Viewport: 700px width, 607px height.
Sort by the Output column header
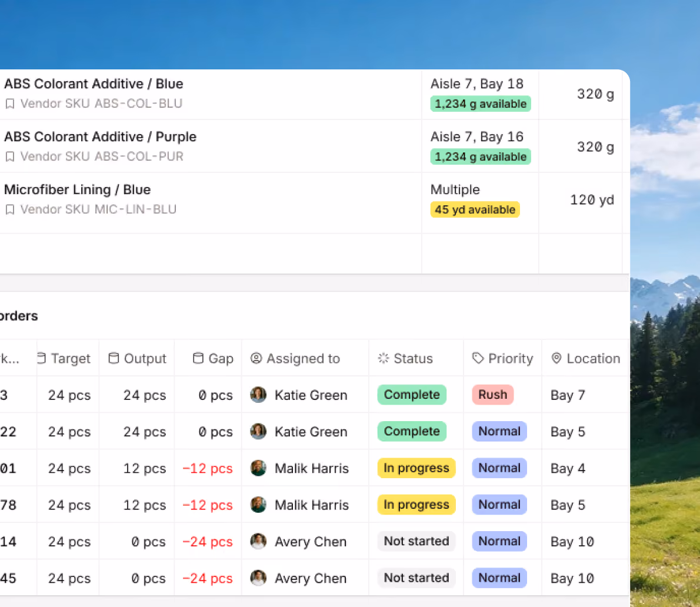(137, 358)
